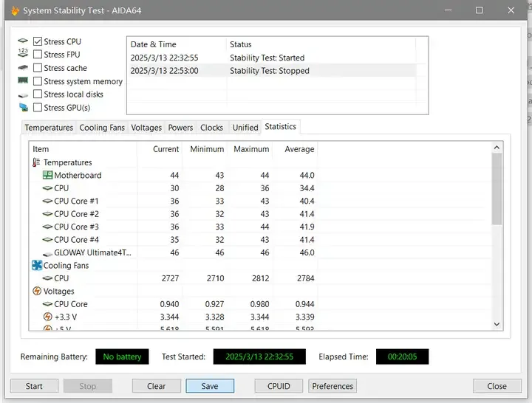Click the Cooling Fans blue fan icon
This screenshot has height=403, width=532.
click(37, 265)
